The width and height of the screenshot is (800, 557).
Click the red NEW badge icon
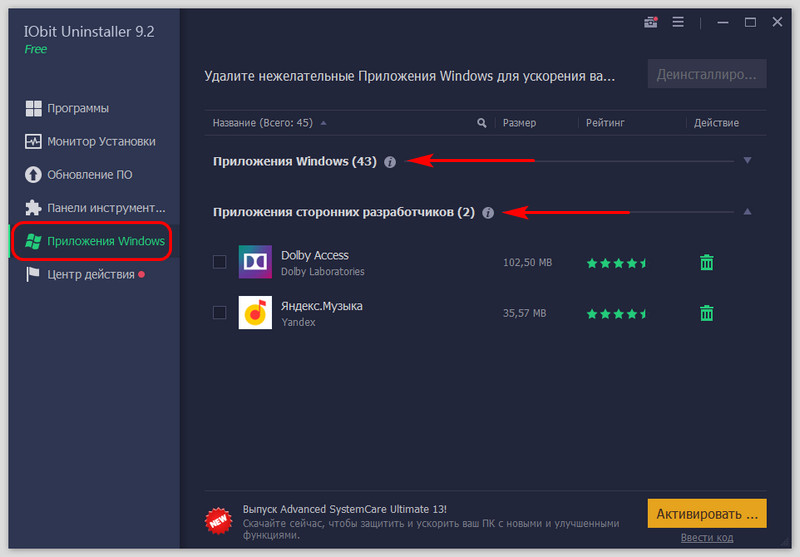pos(218,521)
